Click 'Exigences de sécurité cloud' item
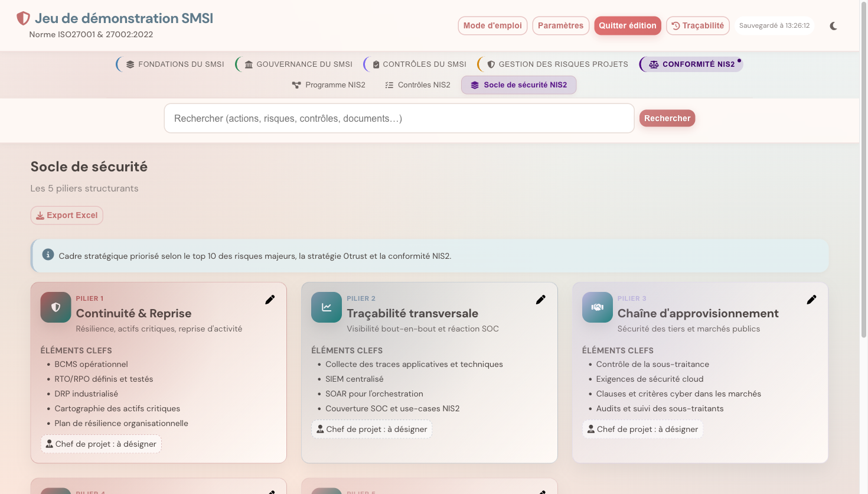This screenshot has width=868, height=494. [x=650, y=379]
